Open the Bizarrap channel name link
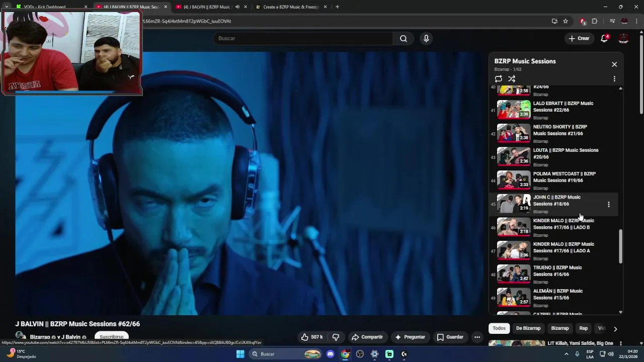Image resolution: width=644 pixels, height=362 pixels. click(40, 337)
